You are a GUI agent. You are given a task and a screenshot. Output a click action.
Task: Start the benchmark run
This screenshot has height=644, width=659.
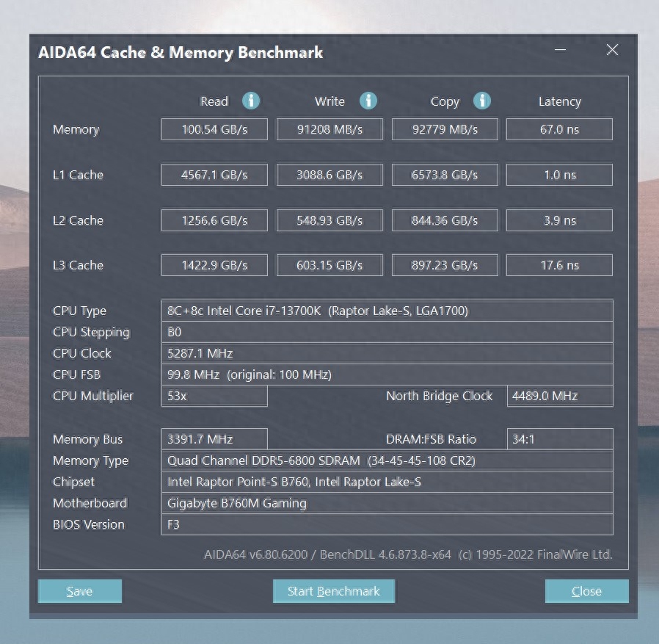coord(334,591)
